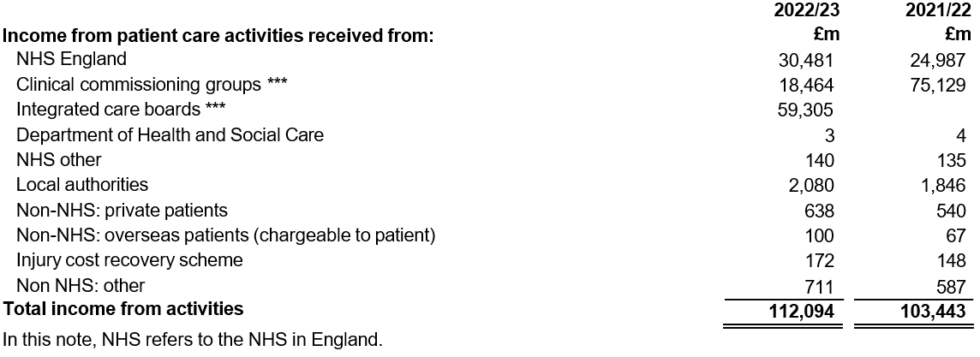Click the 59,305 integrated care boards figure
This screenshot has width=980, height=357.
tap(806, 110)
